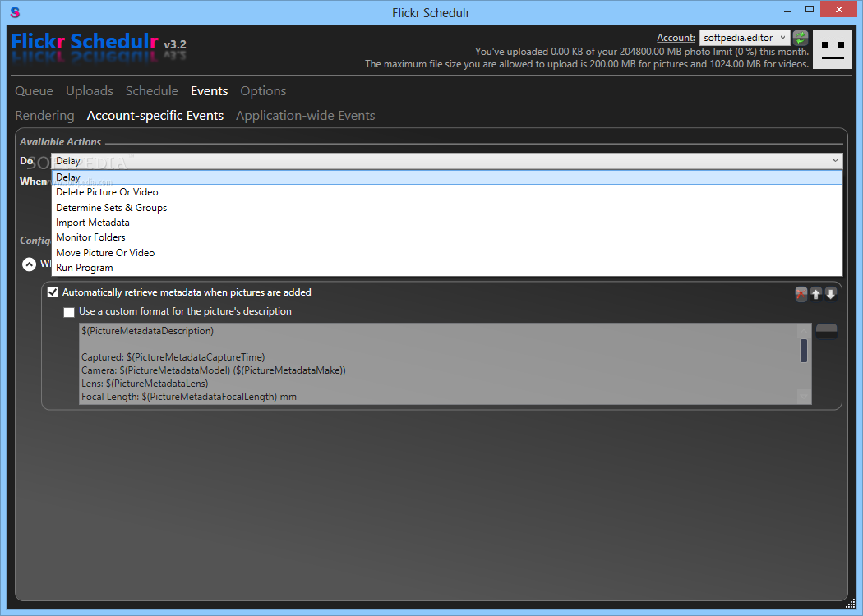
Task: Choose Determine Sets & Groups action
Action: click(x=447, y=207)
